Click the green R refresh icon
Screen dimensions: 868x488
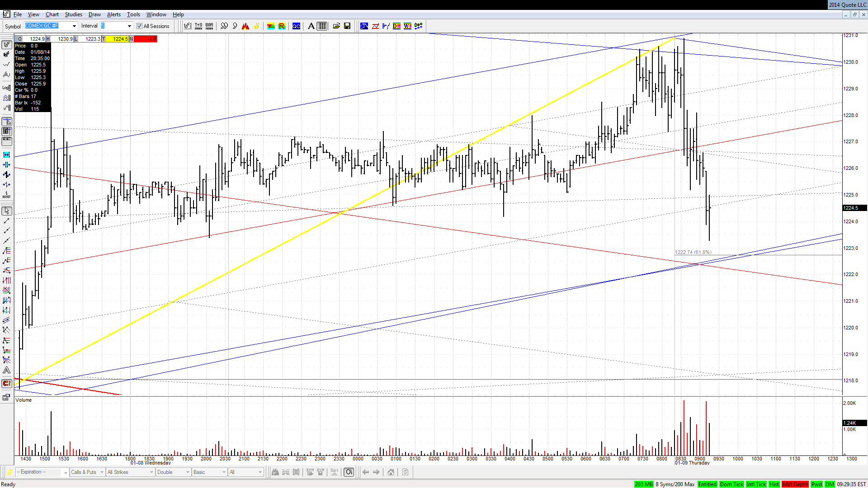[282, 26]
